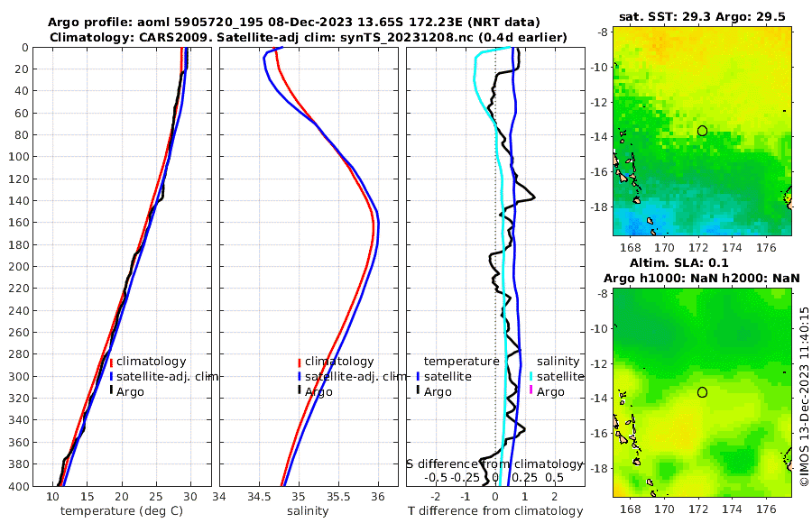
Task: Click the float position circle on SST map
Action: click(702, 131)
